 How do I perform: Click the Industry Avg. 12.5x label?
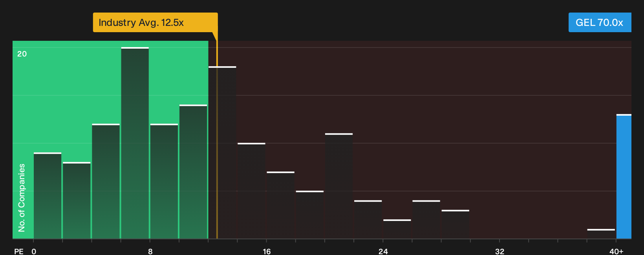point(155,22)
